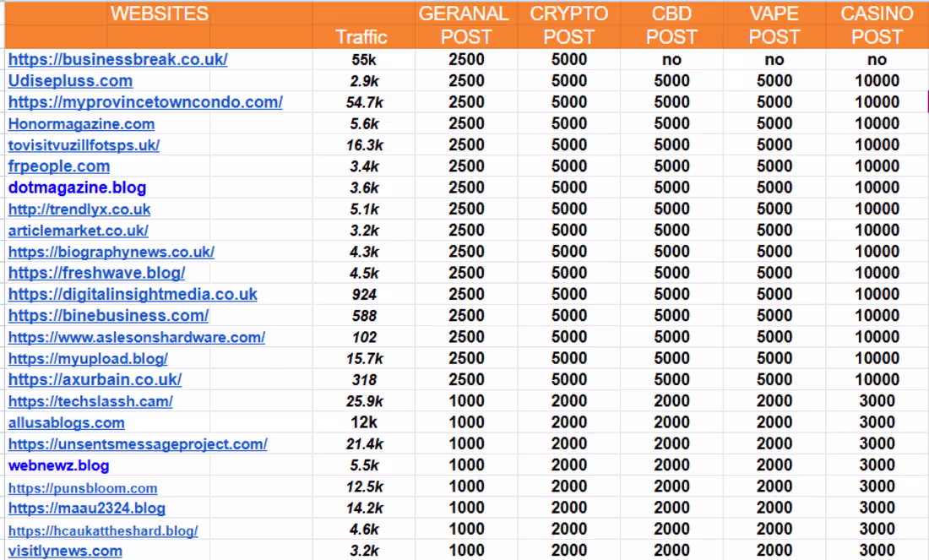Select the 54.7k traffic cell
Screen dimensions: 929x560
(364, 102)
